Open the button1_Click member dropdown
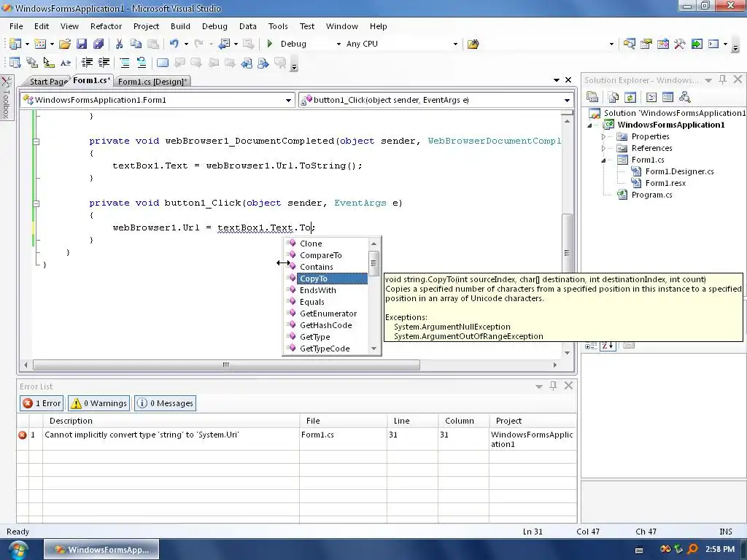This screenshot has height=560, width=747. (x=567, y=100)
